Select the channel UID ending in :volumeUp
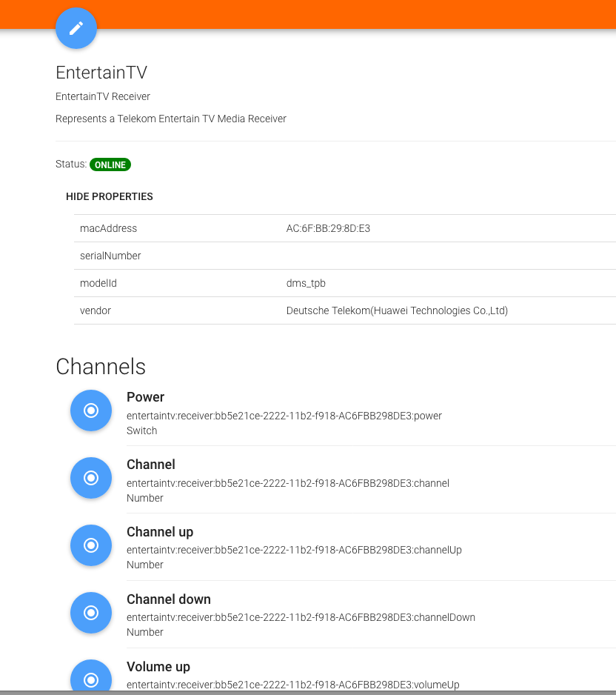Viewport: 616px width, 695px height. [292, 685]
